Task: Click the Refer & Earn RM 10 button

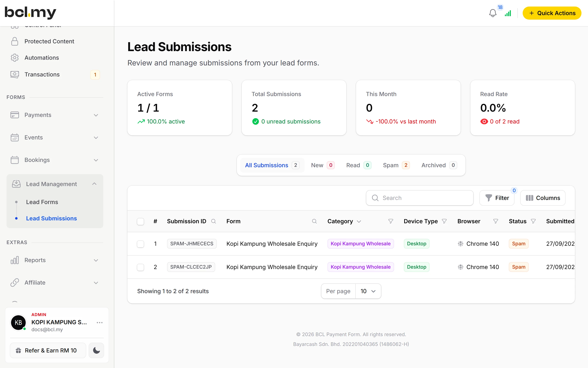Action: click(x=48, y=350)
